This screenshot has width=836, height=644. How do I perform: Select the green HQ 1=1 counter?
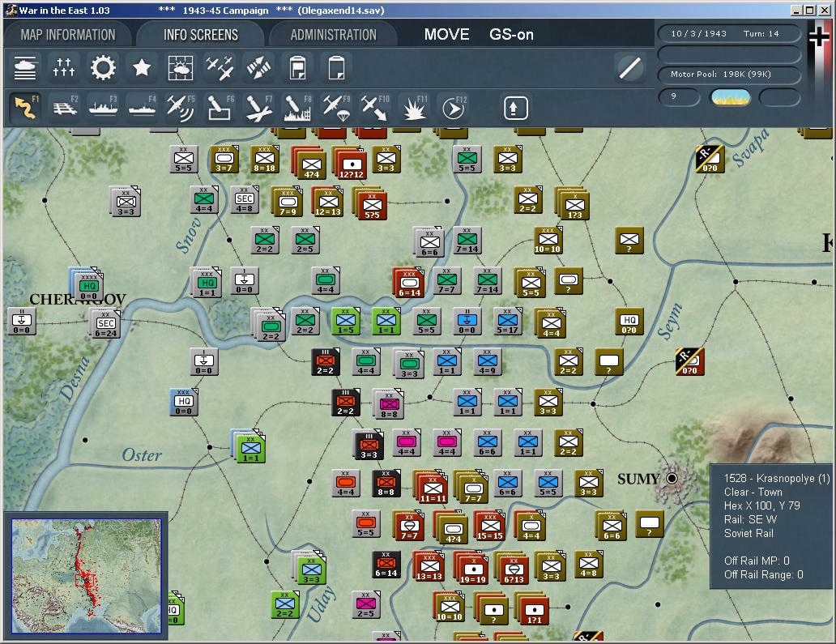(x=207, y=284)
